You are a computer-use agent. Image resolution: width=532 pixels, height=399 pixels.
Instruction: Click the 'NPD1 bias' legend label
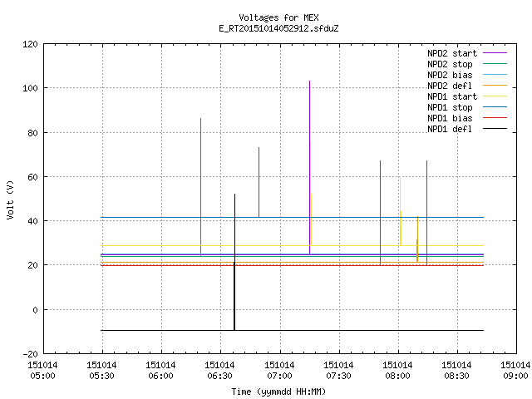tap(450, 118)
